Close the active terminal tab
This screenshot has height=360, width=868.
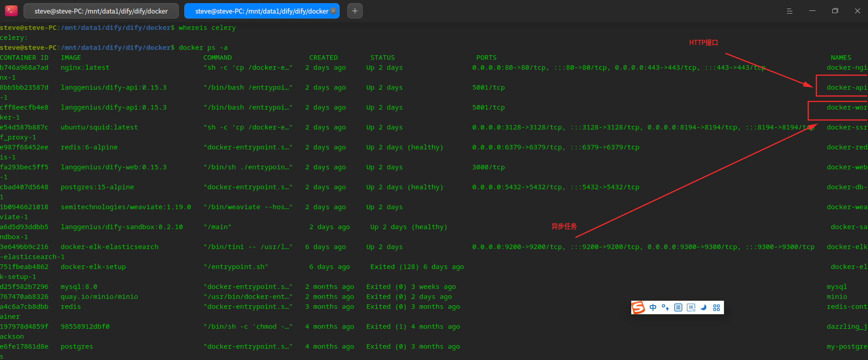pos(333,11)
